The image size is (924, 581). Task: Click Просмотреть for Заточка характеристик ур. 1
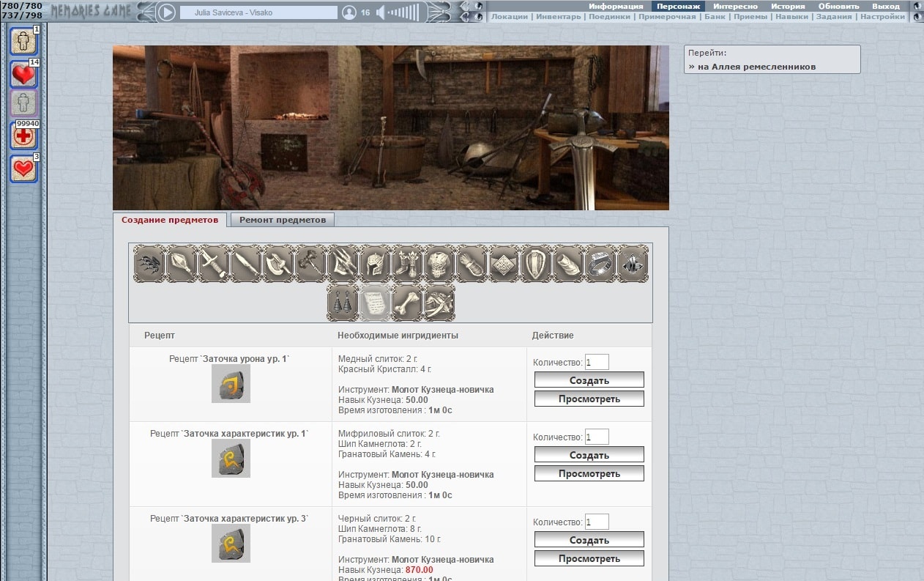point(589,474)
